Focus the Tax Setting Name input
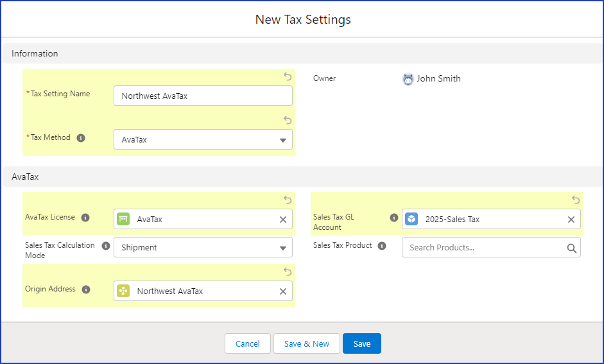 point(203,96)
